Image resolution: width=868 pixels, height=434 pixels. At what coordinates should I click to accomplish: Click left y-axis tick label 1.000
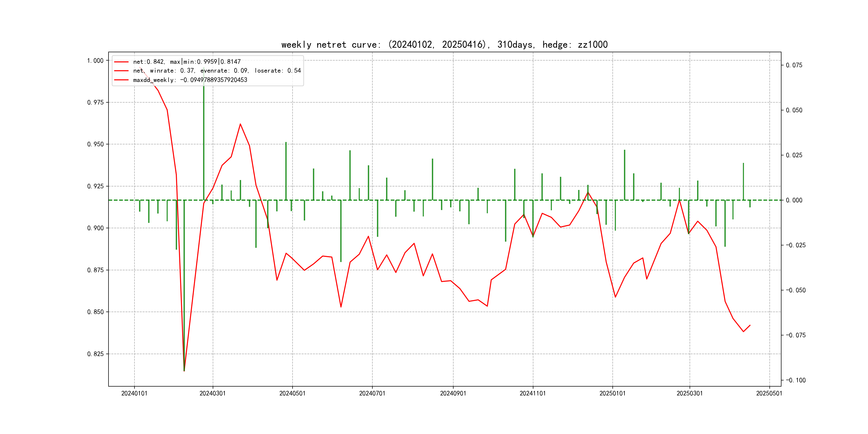pos(95,61)
